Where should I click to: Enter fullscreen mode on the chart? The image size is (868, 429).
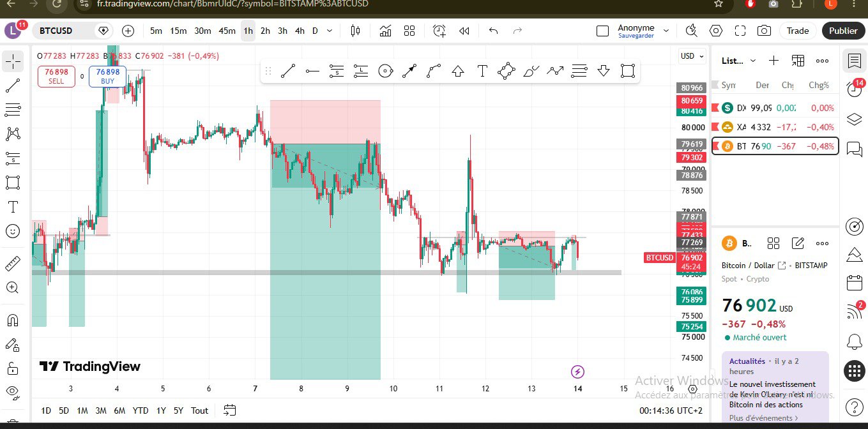[740, 31]
